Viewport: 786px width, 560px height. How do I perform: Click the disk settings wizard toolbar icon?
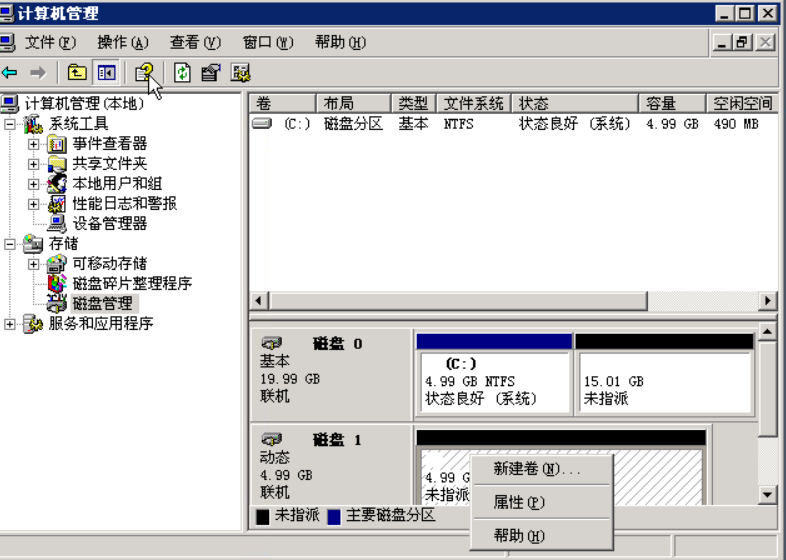coord(241,73)
